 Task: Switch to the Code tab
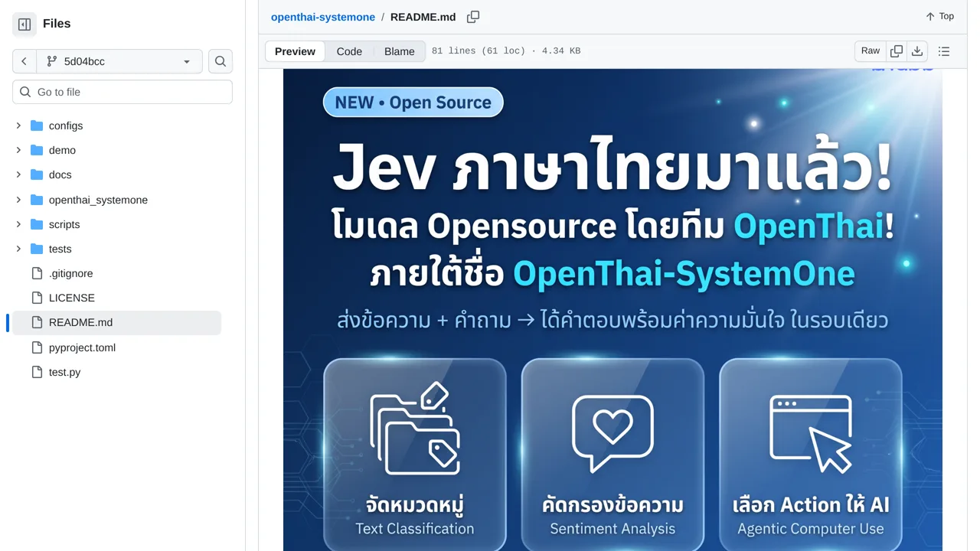[349, 51]
